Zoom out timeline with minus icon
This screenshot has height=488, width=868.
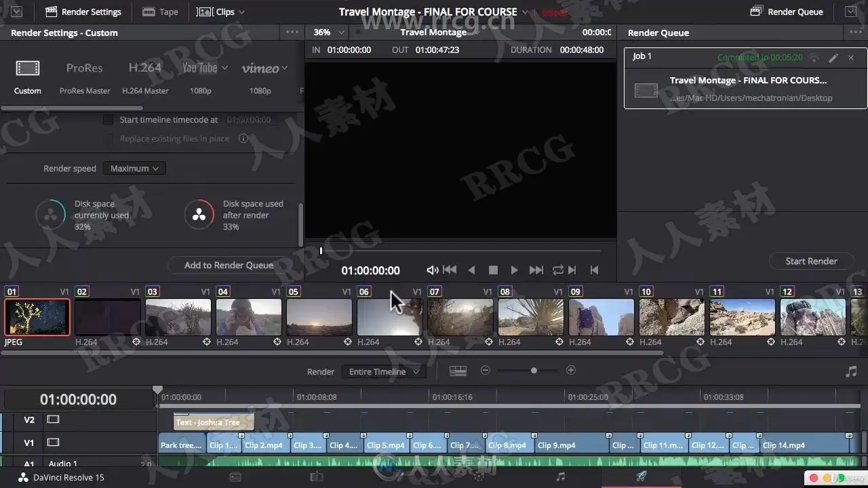(486, 370)
